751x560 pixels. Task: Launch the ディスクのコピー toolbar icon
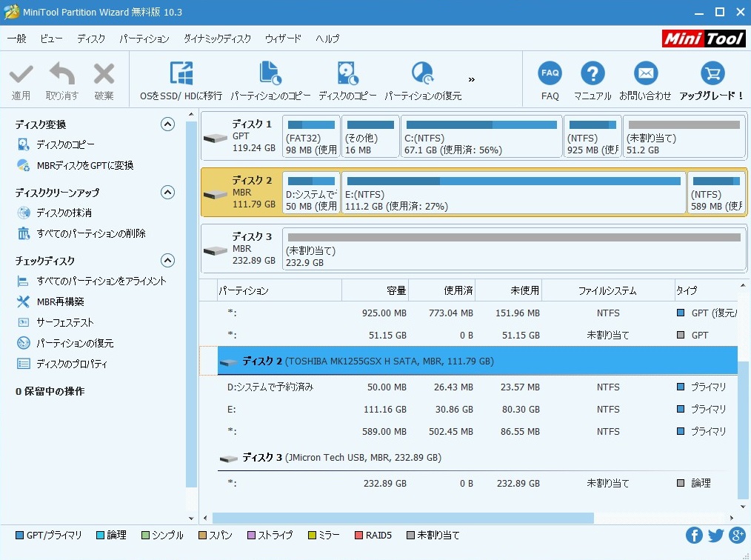pos(347,74)
